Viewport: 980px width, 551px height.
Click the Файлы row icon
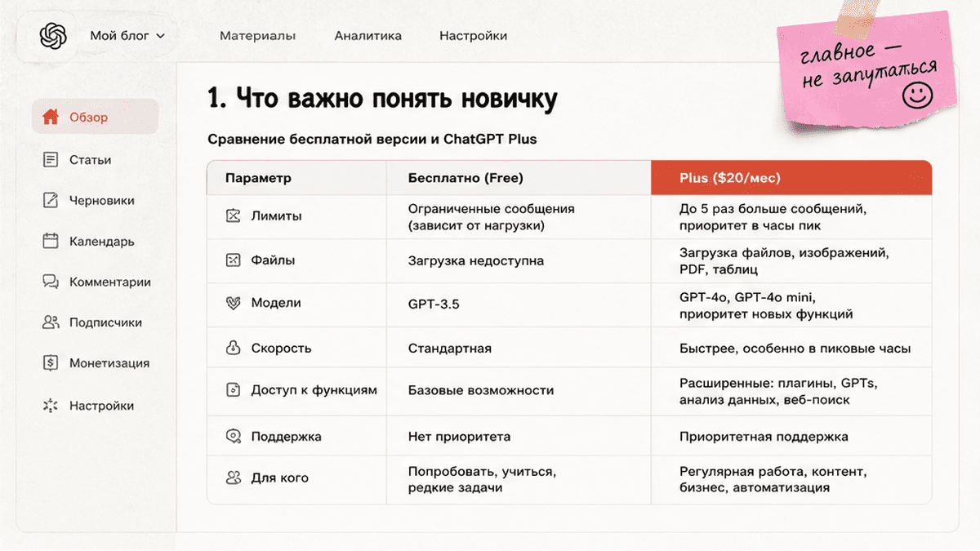click(234, 260)
